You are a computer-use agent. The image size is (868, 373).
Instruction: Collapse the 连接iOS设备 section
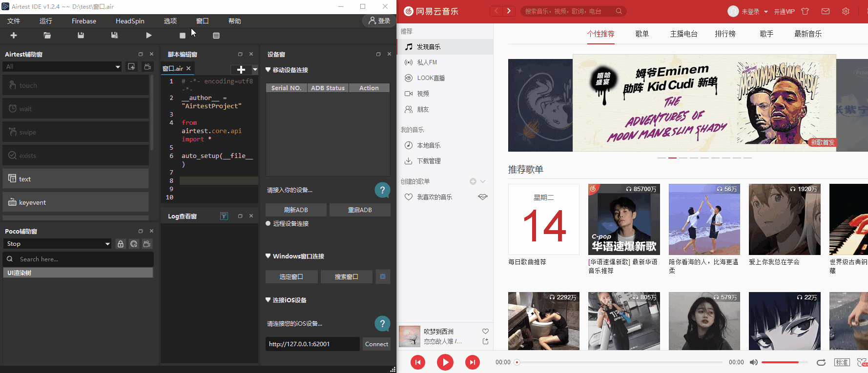[268, 300]
